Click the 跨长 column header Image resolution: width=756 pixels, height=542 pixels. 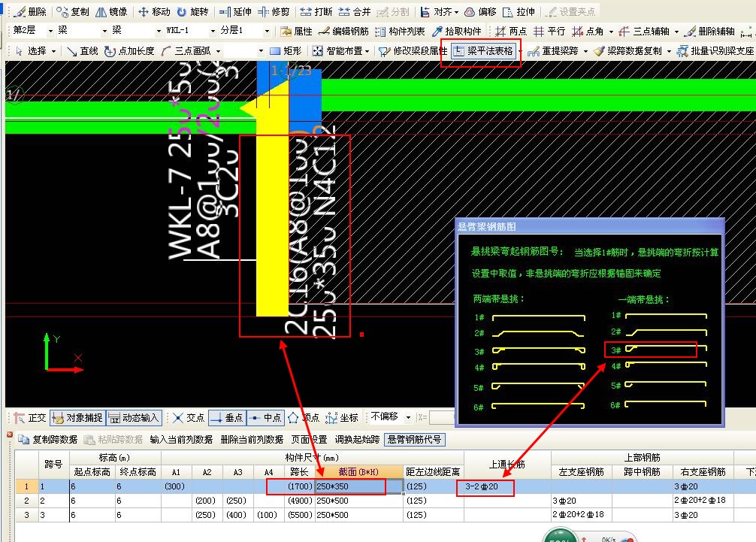tap(299, 472)
